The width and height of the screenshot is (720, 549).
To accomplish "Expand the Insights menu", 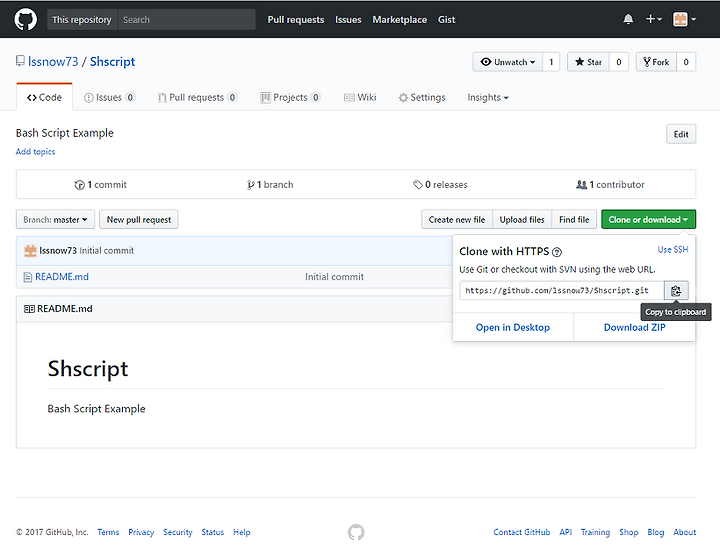I will 488,97.
